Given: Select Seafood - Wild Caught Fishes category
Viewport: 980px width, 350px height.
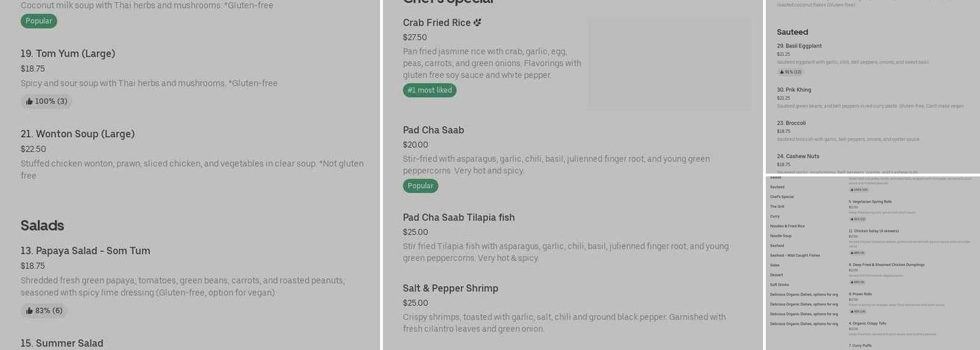Looking at the screenshot, I should [x=794, y=255].
